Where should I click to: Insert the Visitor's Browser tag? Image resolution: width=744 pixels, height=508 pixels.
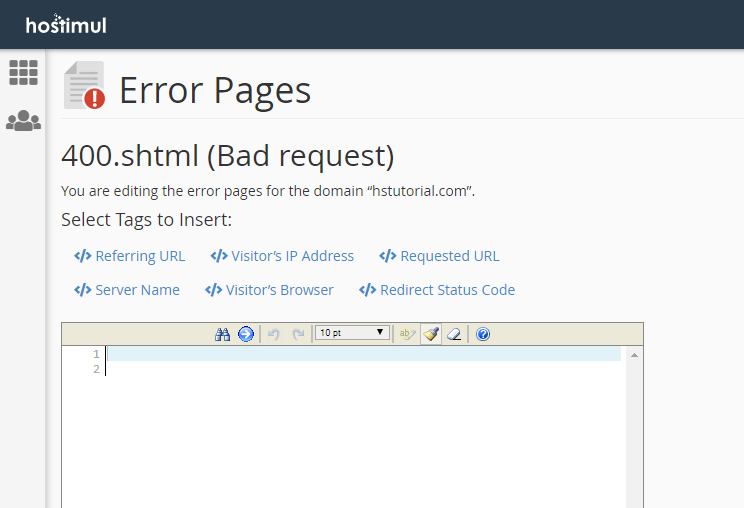pyautogui.click(x=269, y=290)
